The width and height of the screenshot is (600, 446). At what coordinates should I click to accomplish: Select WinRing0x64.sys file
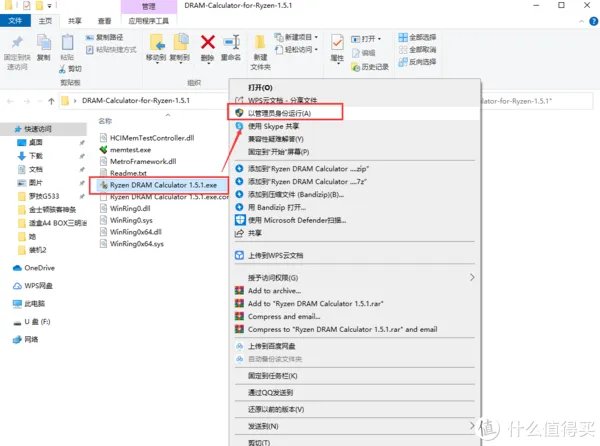(x=137, y=244)
